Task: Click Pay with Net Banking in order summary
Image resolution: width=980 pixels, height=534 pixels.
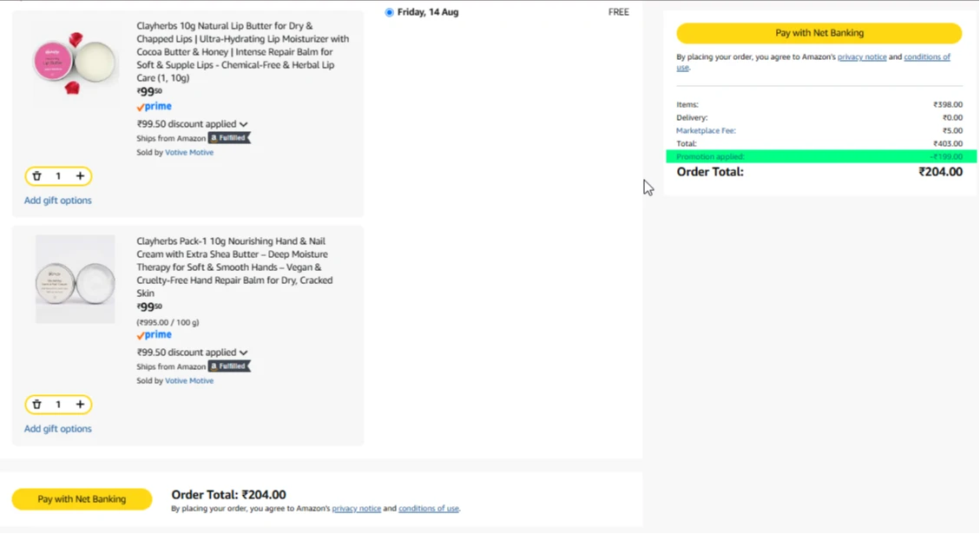Action: click(x=819, y=33)
